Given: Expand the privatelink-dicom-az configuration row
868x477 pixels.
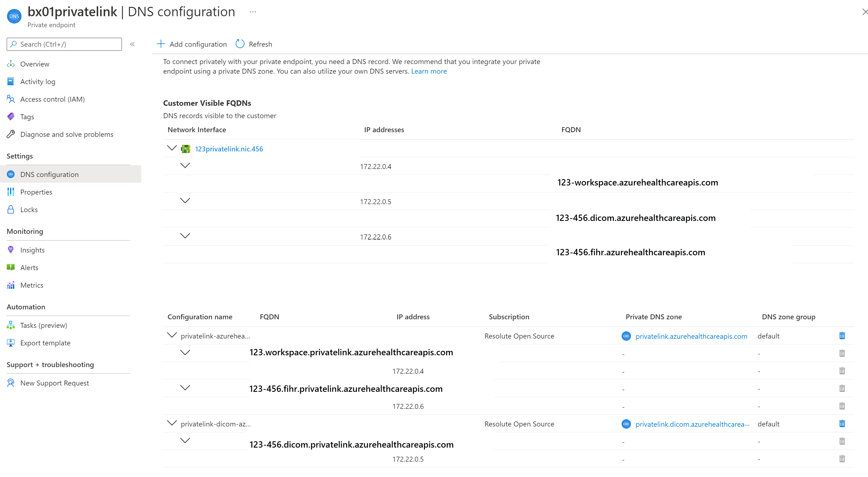Looking at the screenshot, I should [171, 423].
